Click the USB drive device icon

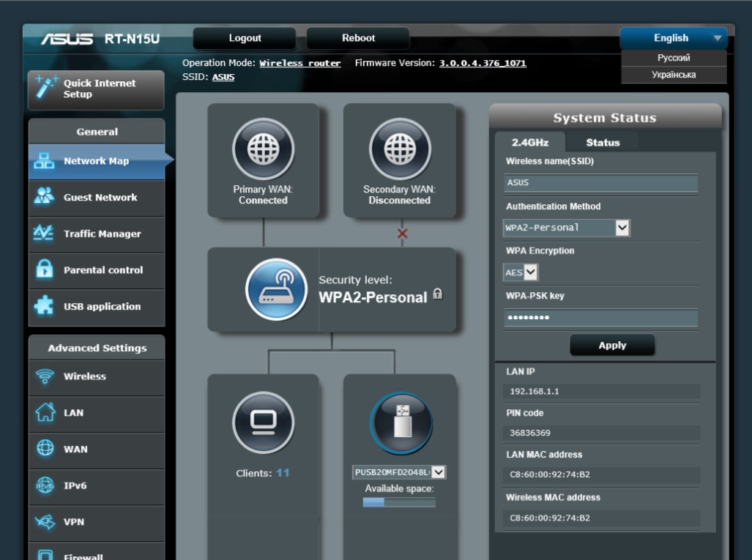click(401, 422)
